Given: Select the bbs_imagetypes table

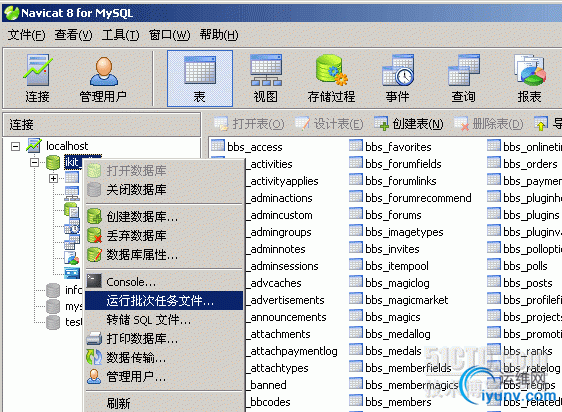Looking at the screenshot, I should click(x=396, y=232).
